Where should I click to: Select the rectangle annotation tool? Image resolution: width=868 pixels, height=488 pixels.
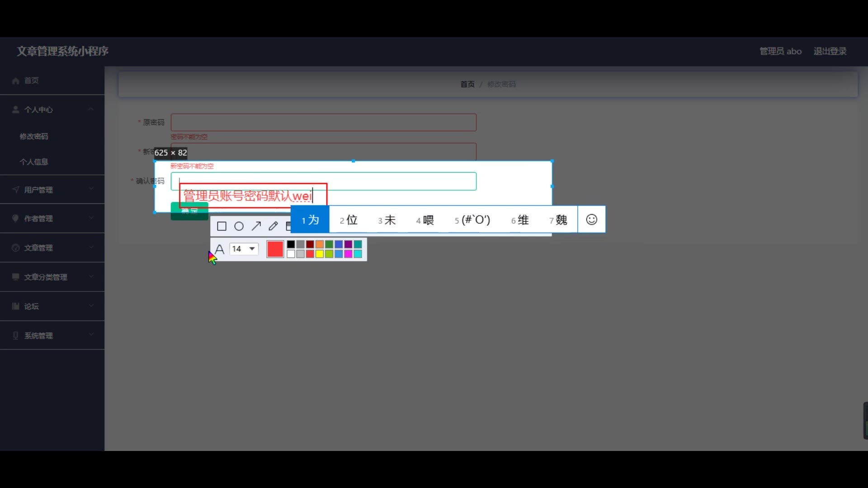point(222,226)
